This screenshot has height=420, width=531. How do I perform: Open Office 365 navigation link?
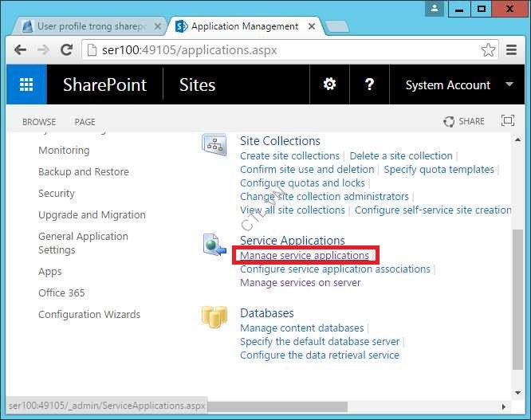[61, 292]
